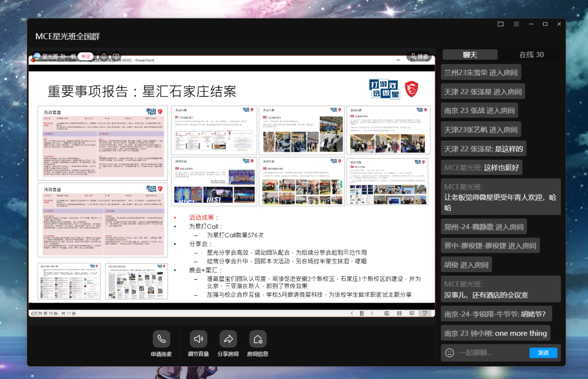Select the Slide Show view icon
588x379 pixels.
click(x=425, y=313)
